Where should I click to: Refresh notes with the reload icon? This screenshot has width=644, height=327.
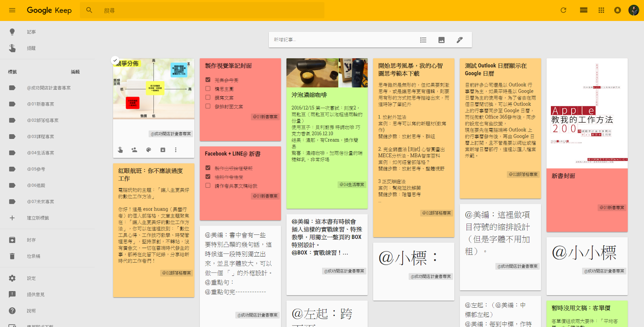(563, 10)
